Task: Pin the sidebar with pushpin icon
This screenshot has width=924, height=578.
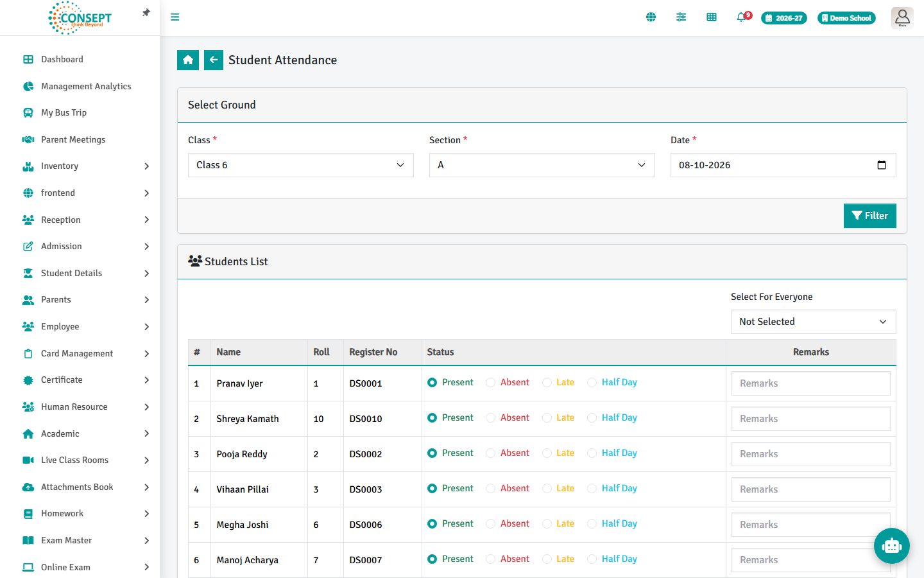Action: [146, 13]
